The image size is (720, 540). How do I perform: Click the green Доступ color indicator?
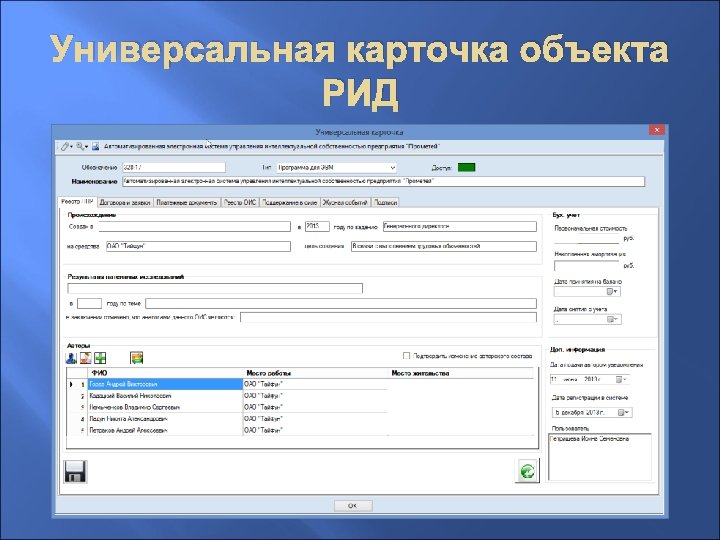[467, 168]
